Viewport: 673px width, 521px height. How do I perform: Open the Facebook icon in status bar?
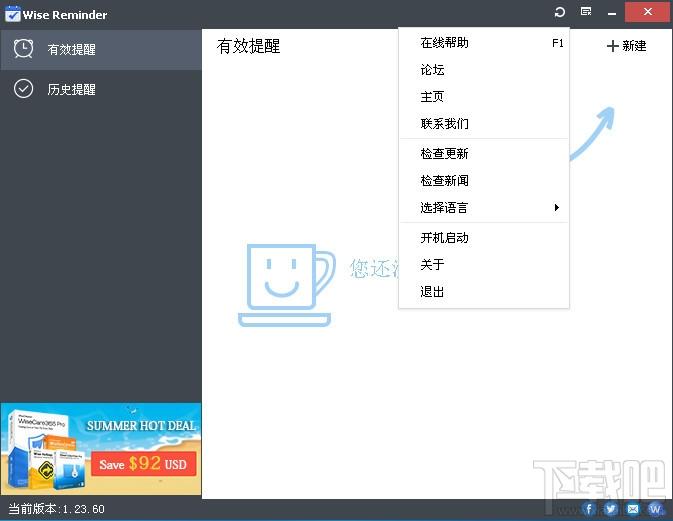pyautogui.click(x=589, y=509)
